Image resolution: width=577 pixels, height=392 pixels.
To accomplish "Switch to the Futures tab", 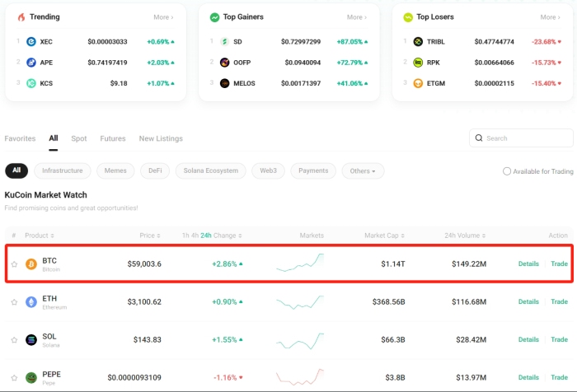I will pyautogui.click(x=113, y=138).
